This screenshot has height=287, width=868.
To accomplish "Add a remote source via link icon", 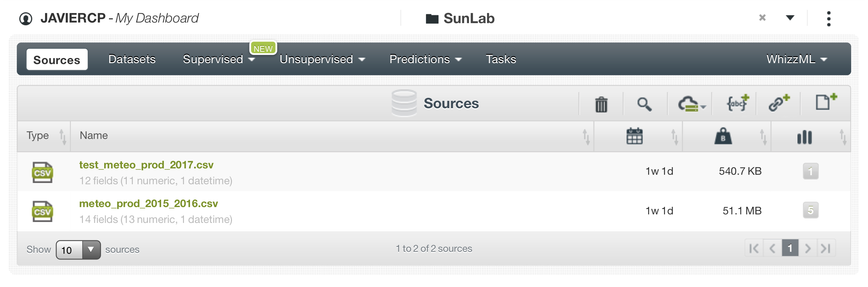I will (x=778, y=103).
